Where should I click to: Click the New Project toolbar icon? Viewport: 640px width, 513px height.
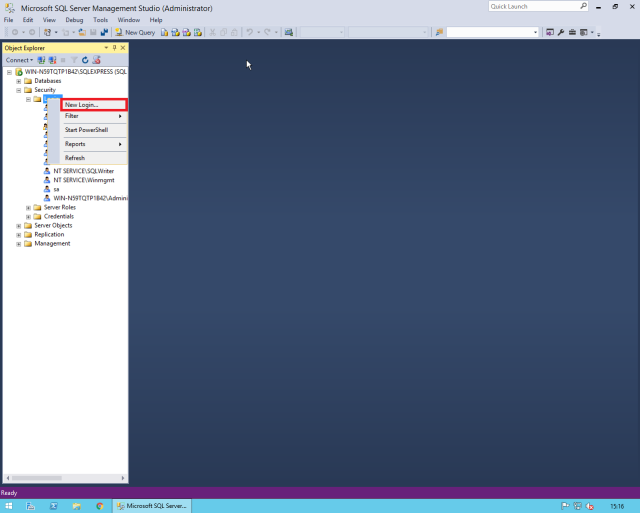[47, 32]
